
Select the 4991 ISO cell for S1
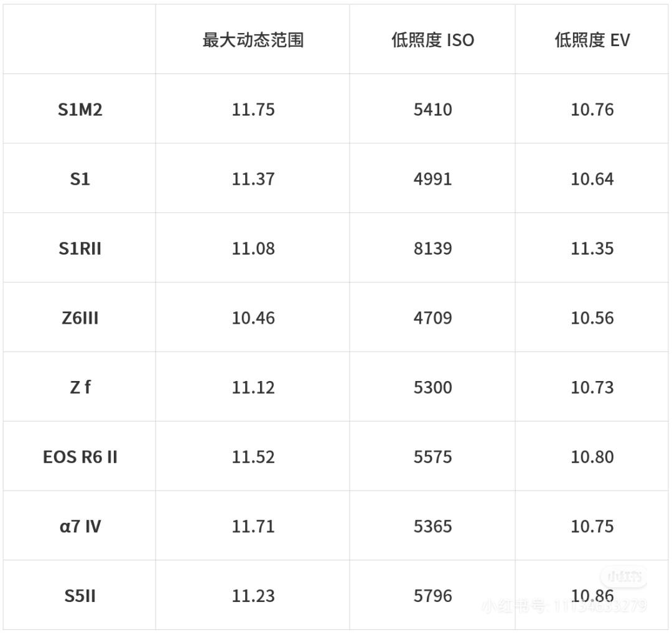click(432, 179)
